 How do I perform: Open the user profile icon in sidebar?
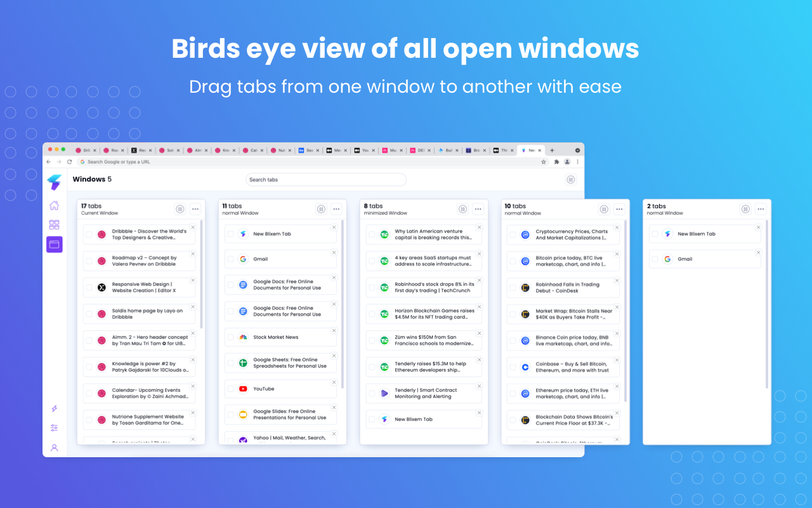click(54, 448)
